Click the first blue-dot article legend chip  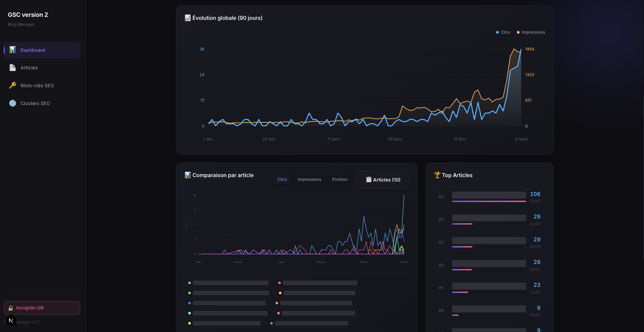tap(228, 283)
